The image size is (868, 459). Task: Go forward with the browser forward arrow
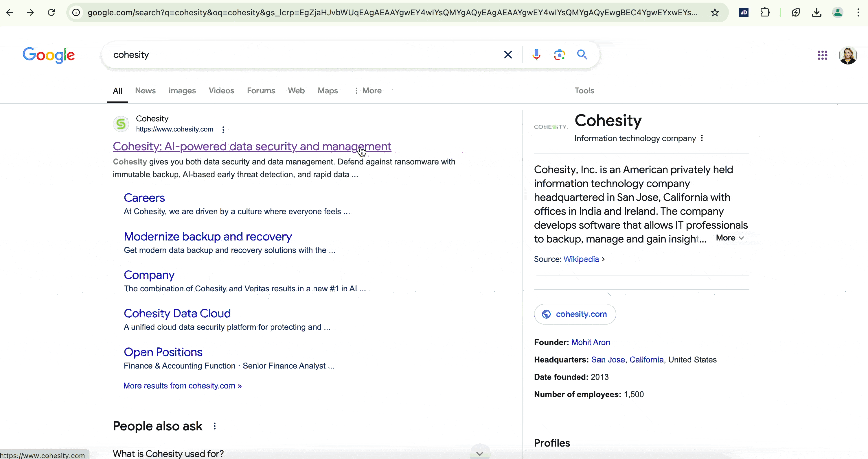point(30,12)
